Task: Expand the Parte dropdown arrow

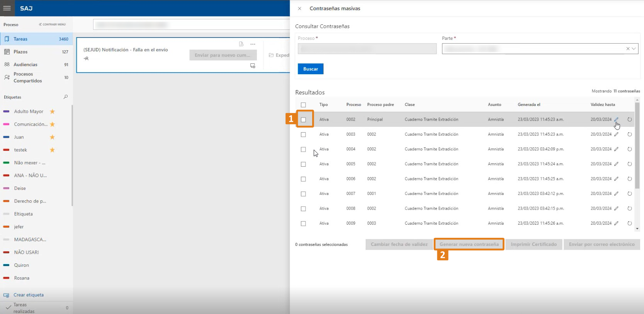Action: coord(634,49)
